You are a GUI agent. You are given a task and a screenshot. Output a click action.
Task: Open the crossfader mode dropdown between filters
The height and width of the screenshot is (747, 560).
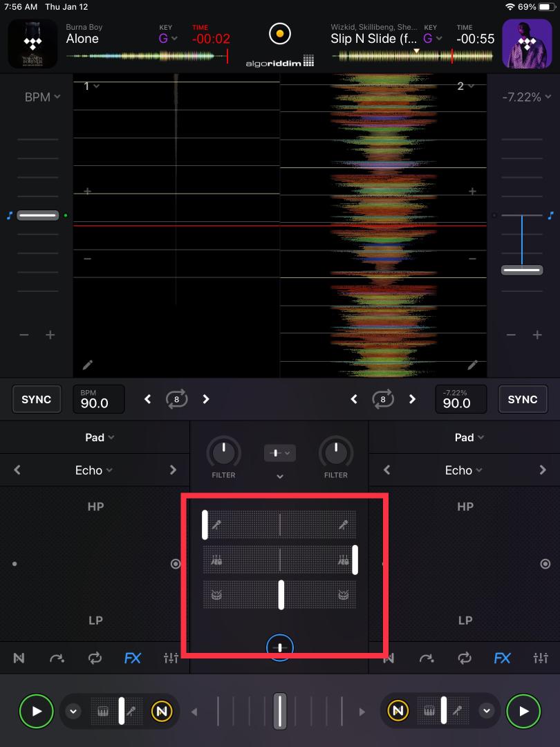point(279,453)
